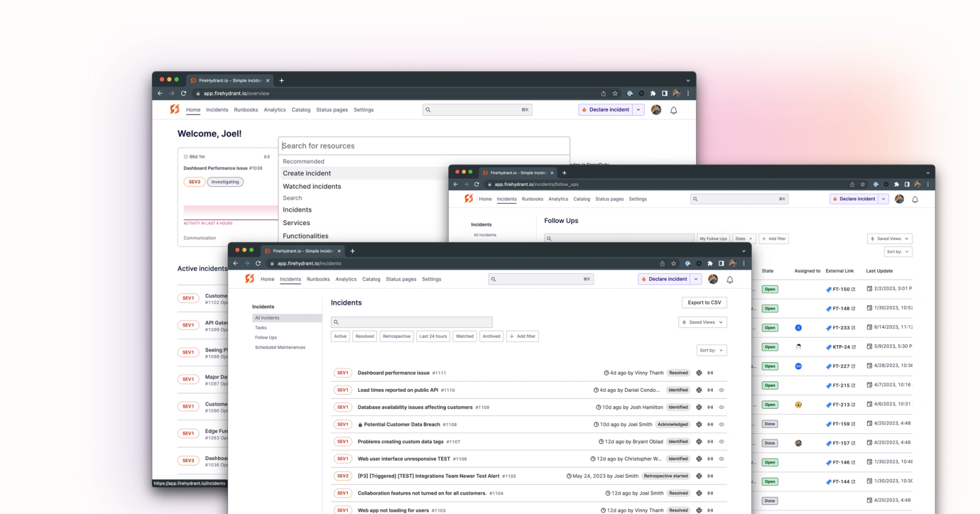Click share icon in front Incidents window address bar
Screen dimensions: 980x514
662,263
